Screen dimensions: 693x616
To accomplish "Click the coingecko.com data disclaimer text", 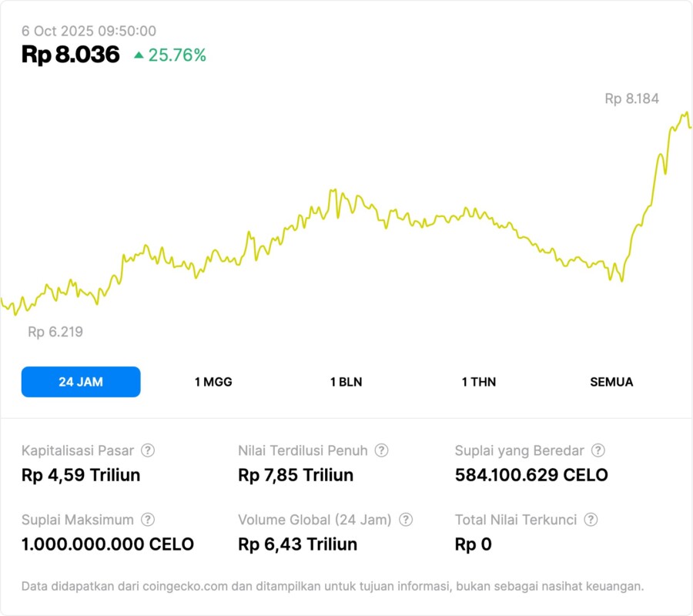I will [x=333, y=586].
